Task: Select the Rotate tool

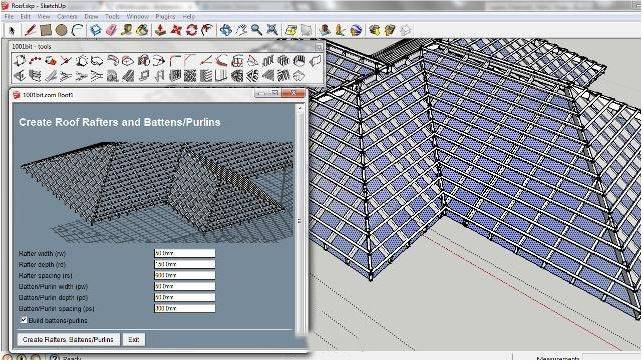Action: coord(192,30)
